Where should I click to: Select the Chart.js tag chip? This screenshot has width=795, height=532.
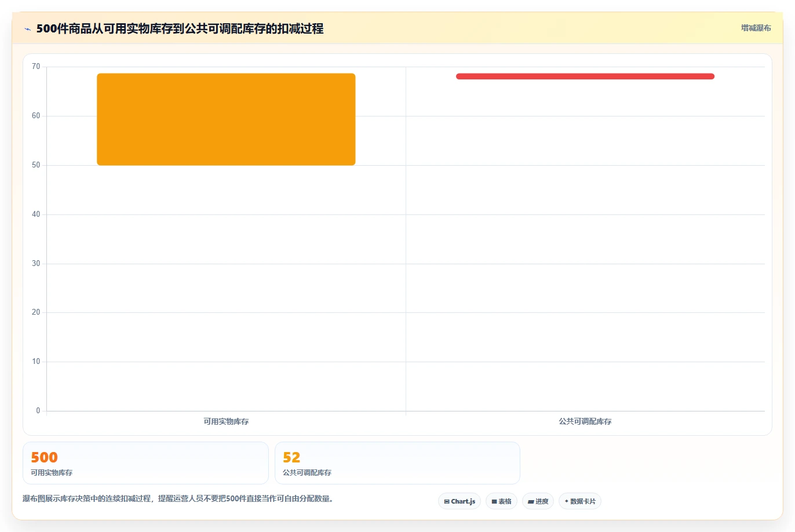point(460,501)
